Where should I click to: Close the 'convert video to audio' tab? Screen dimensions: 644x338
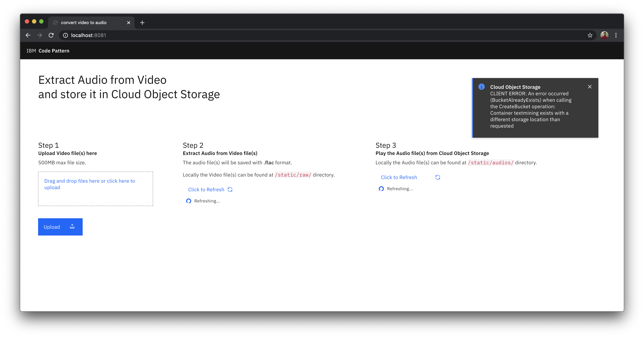tap(128, 22)
